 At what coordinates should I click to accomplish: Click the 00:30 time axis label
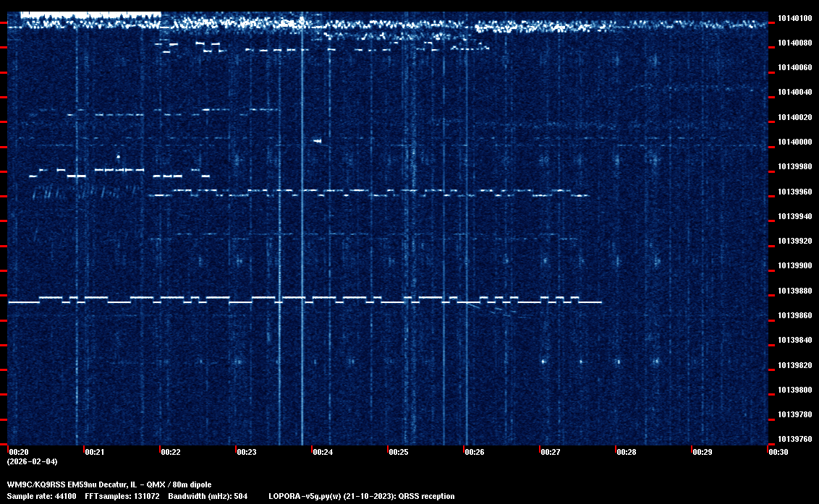click(x=778, y=452)
